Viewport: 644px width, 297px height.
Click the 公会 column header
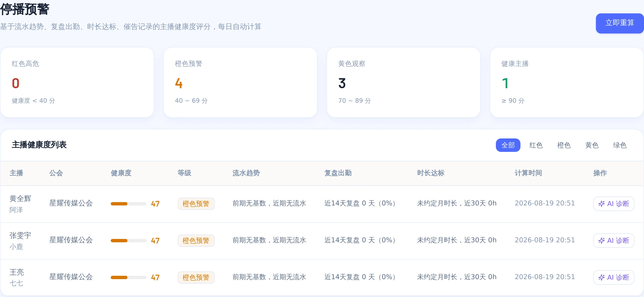(56, 173)
